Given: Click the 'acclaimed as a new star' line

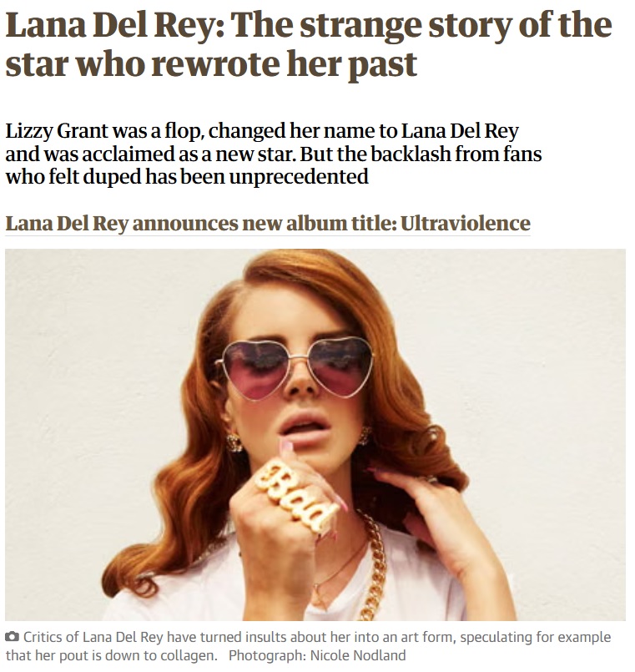Looking at the screenshot, I should [x=274, y=154].
